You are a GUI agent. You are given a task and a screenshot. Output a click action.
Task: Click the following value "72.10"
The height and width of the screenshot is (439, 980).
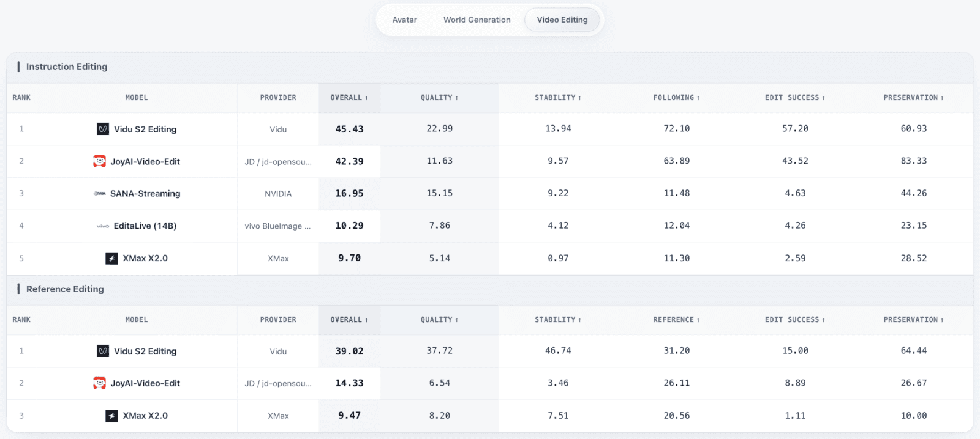click(x=677, y=129)
